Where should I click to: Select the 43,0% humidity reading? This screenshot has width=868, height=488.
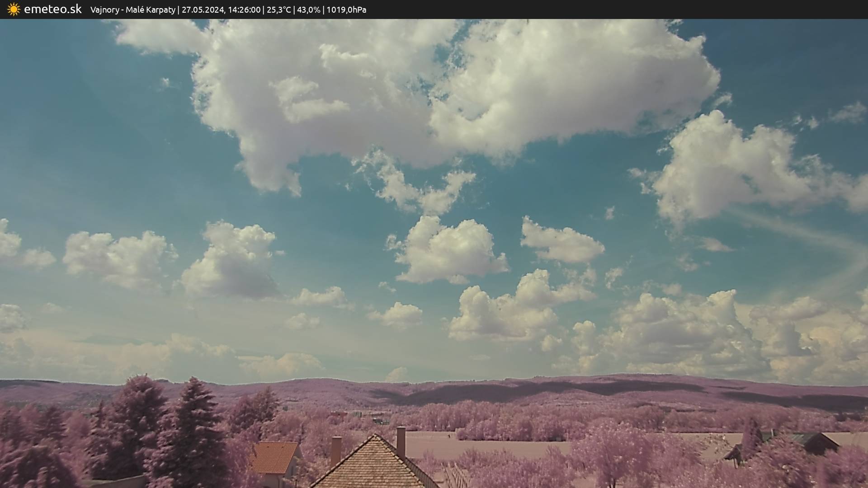[x=308, y=9]
